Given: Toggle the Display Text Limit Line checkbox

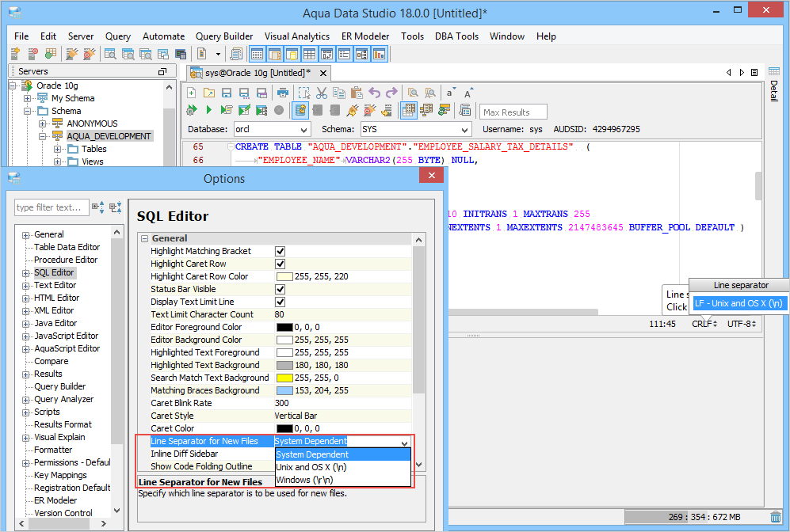Looking at the screenshot, I should (x=281, y=302).
